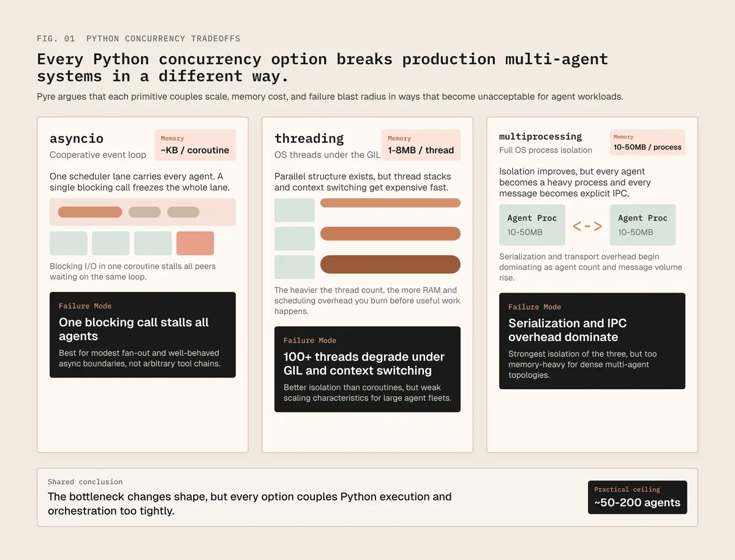Click the asyncio card heading
The width and height of the screenshot is (735, 560).
click(76, 138)
